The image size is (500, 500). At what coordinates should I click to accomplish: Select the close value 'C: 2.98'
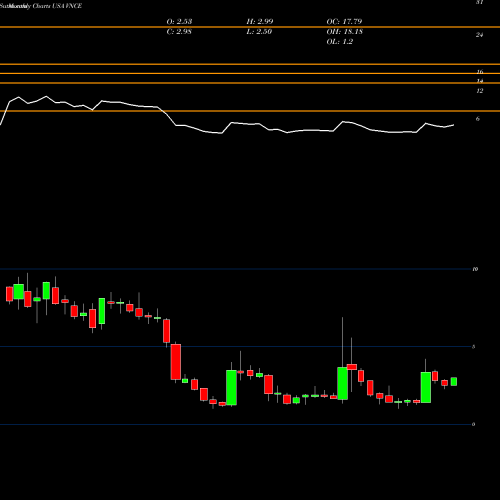click(x=179, y=31)
